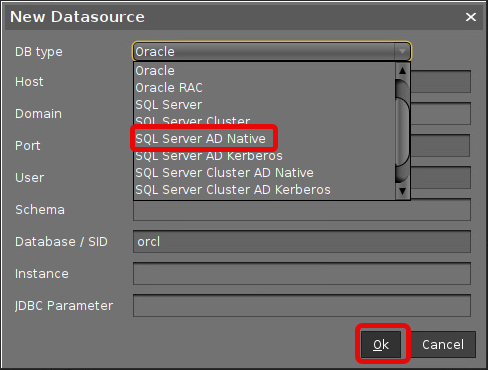
Task: Focus the Instance input field
Action: [302, 273]
